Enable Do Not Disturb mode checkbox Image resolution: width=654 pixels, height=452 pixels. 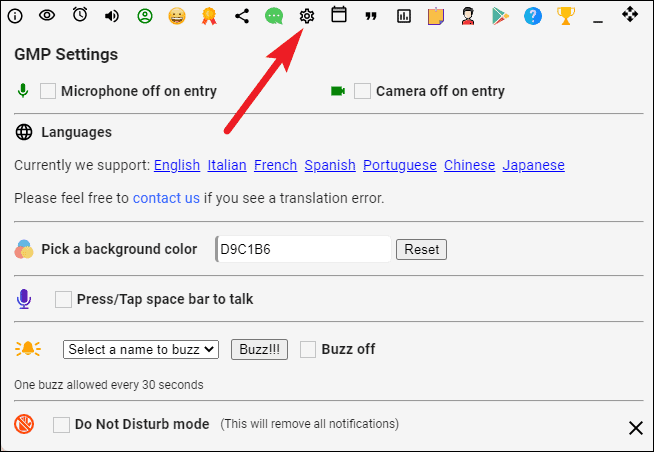pos(61,424)
